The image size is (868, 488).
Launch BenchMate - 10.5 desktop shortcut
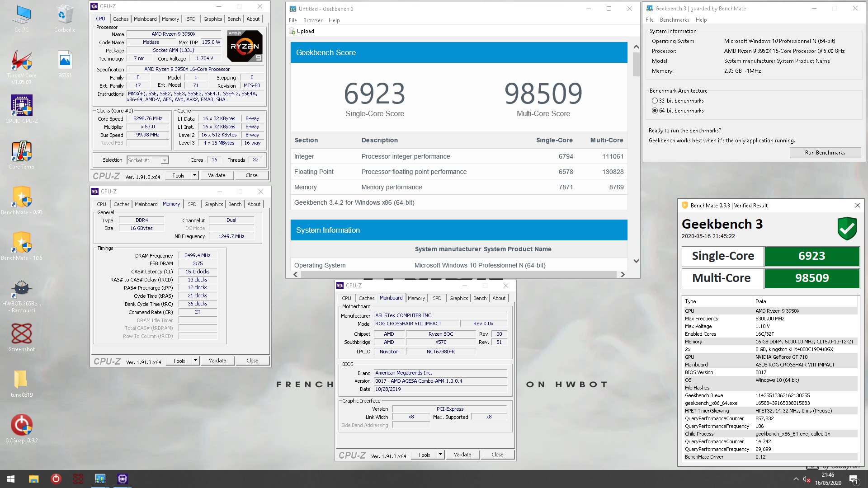click(x=21, y=246)
